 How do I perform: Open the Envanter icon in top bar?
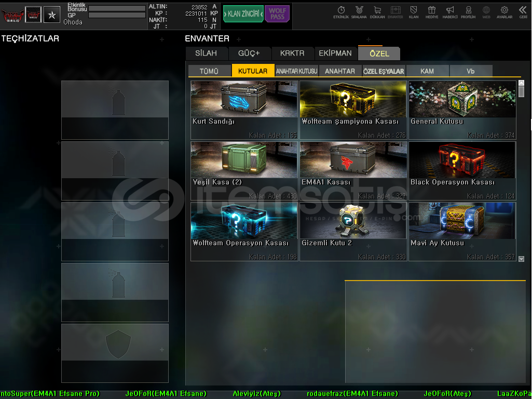[x=395, y=12]
